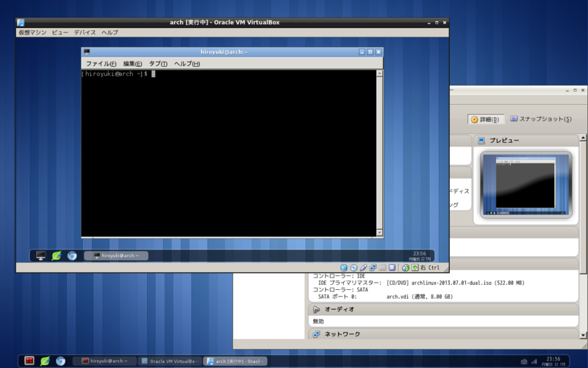Click the SATA ポート 0 label

point(337,297)
